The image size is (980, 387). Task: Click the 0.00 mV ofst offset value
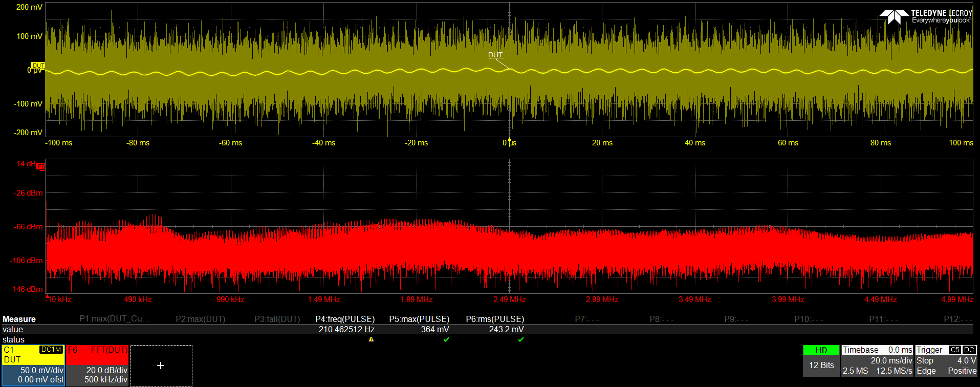tap(40, 379)
